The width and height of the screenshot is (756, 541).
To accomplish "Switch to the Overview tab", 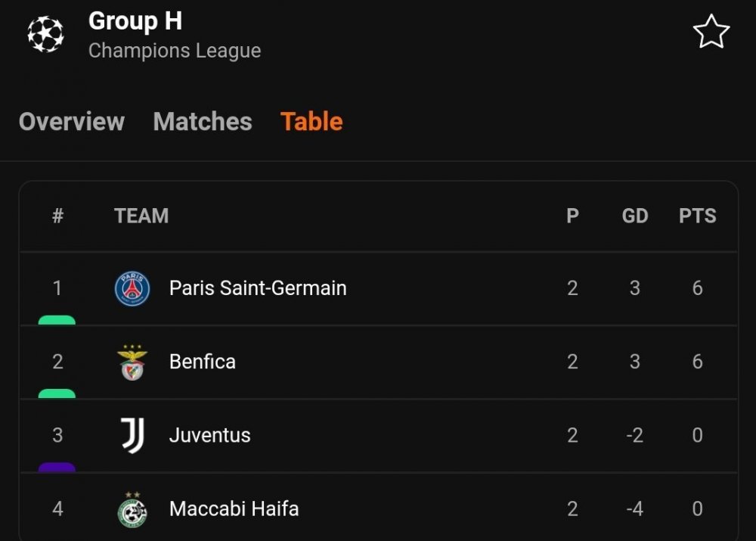I will tap(72, 121).
